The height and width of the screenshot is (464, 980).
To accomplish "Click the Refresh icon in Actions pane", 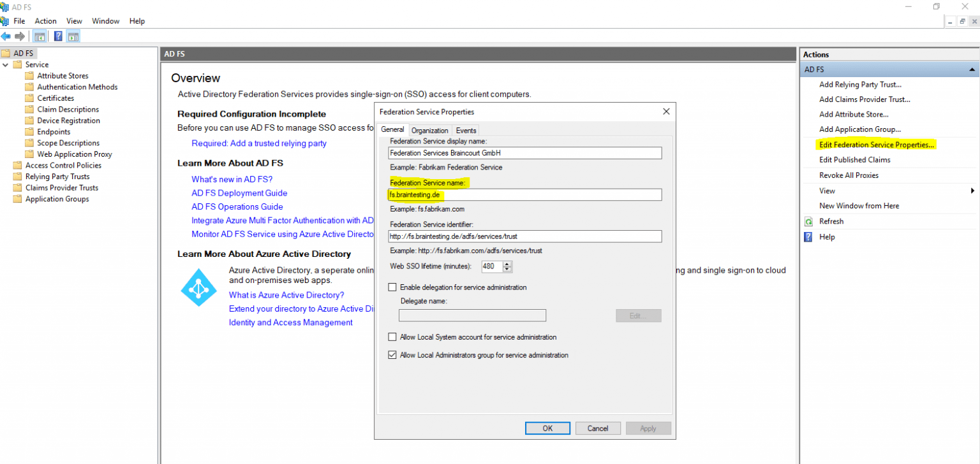I will (x=808, y=221).
